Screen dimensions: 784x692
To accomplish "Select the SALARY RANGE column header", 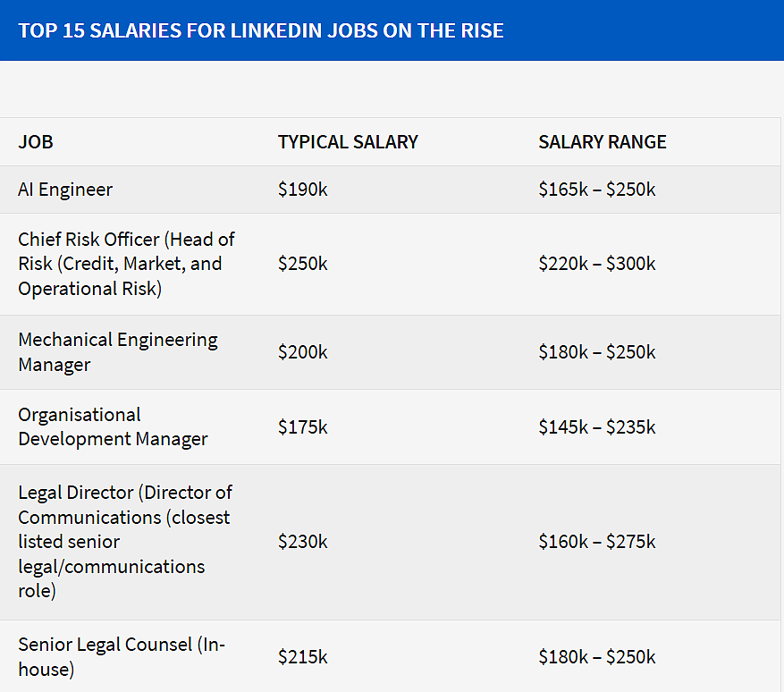I will (x=603, y=142).
